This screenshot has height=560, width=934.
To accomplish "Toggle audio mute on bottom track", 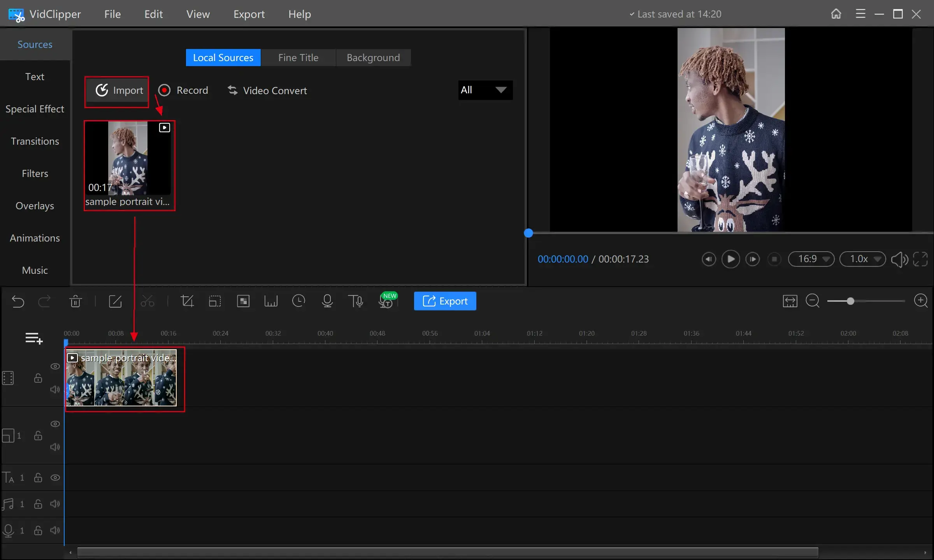I will (x=55, y=530).
